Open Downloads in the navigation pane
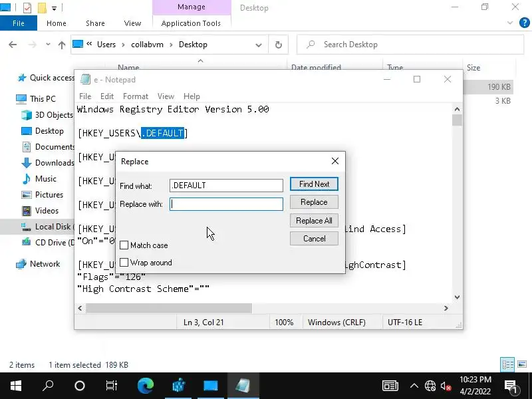The height and width of the screenshot is (399, 532). click(47, 162)
